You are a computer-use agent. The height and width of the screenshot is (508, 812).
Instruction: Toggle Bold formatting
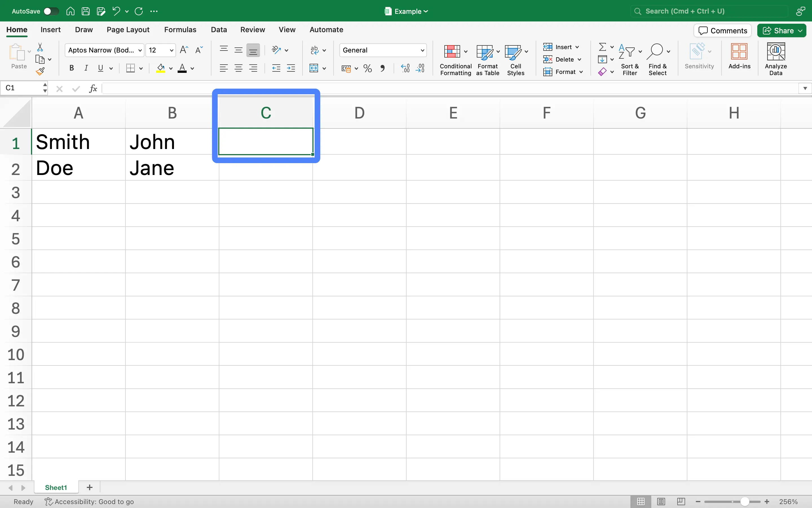point(71,68)
